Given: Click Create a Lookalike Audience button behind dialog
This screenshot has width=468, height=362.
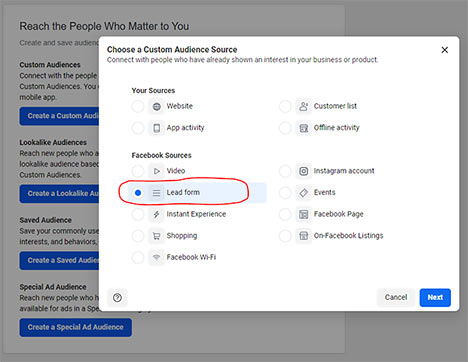Looking at the screenshot, I should 59,194.
